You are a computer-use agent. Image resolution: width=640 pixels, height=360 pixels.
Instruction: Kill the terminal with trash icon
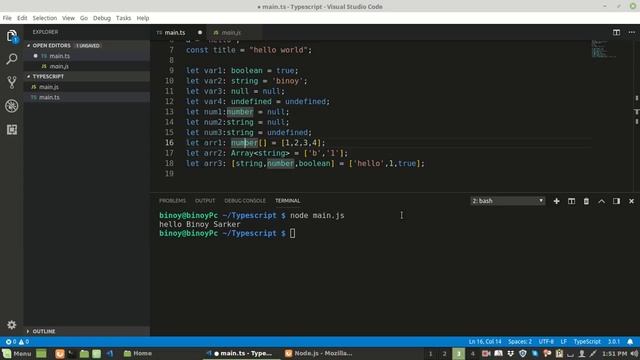[x=586, y=201]
